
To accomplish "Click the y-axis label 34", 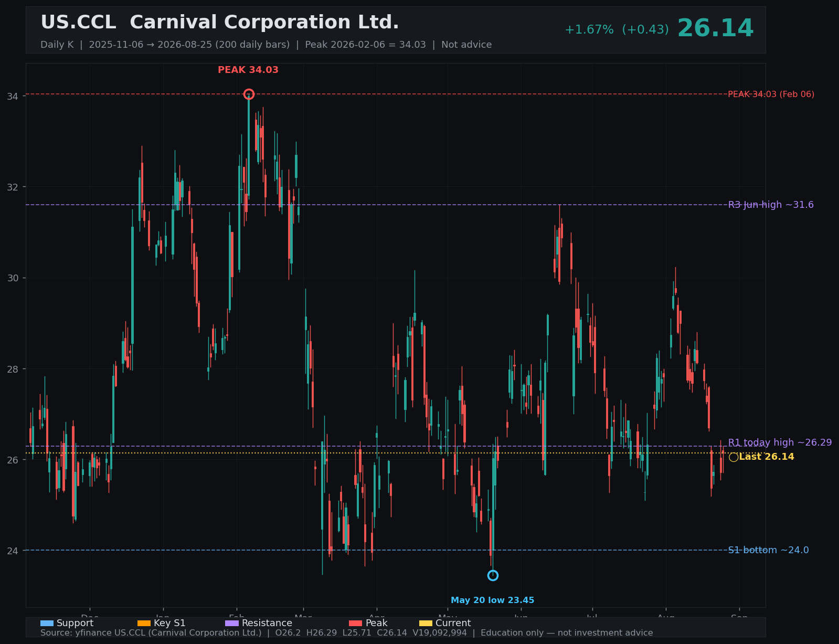I will (x=13, y=96).
